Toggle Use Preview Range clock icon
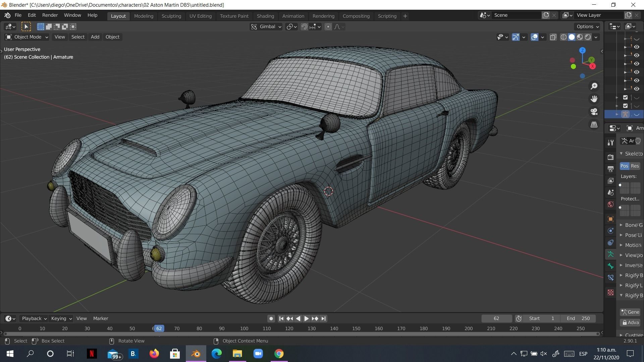The image size is (644, 362). (519, 318)
